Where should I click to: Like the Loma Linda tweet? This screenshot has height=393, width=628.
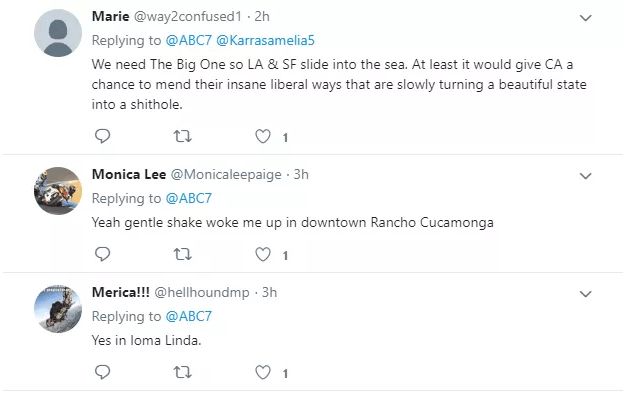click(263, 373)
